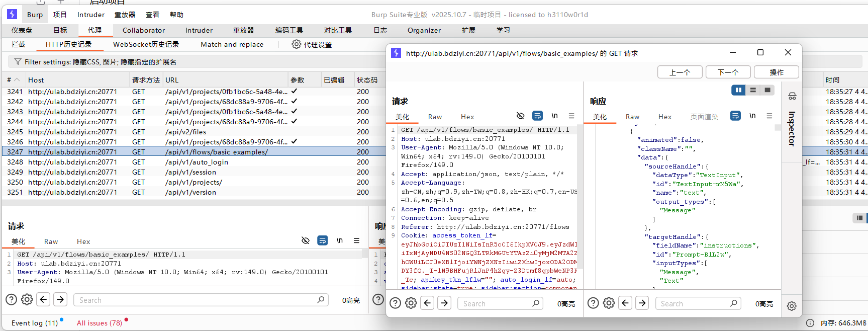The height and width of the screenshot is (331, 868).
Task: Open the 帮助 menu
Action: 176,15
